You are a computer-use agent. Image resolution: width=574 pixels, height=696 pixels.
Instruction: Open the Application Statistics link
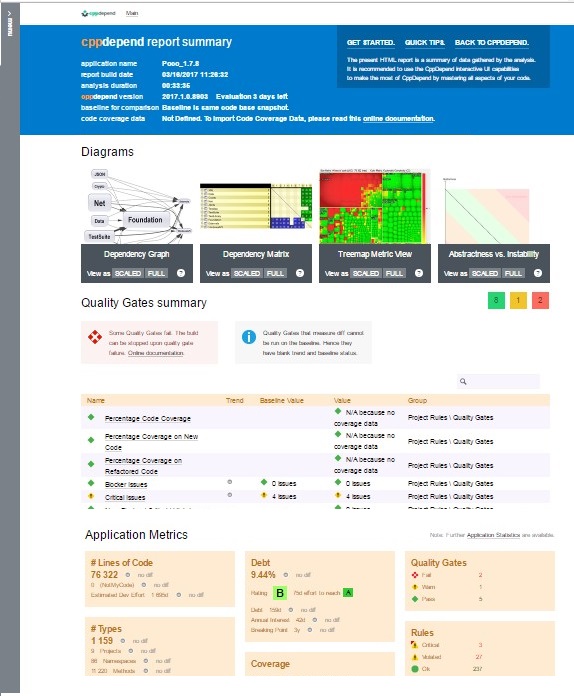(x=493, y=535)
